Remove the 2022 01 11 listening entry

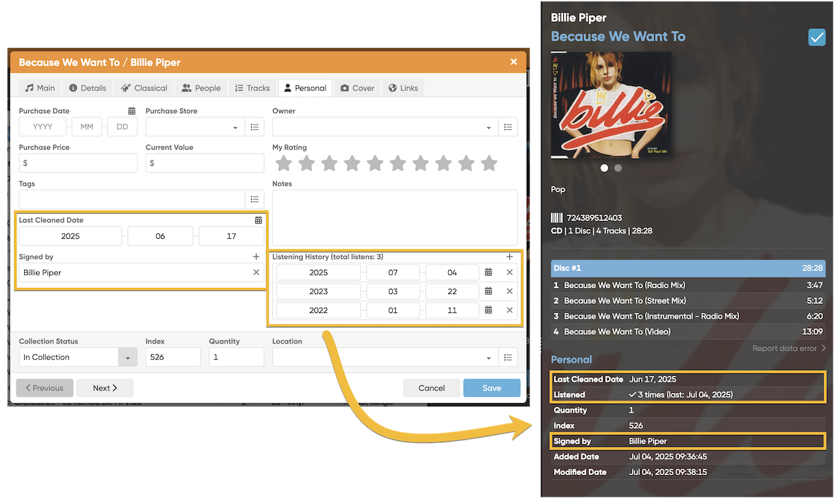click(509, 310)
